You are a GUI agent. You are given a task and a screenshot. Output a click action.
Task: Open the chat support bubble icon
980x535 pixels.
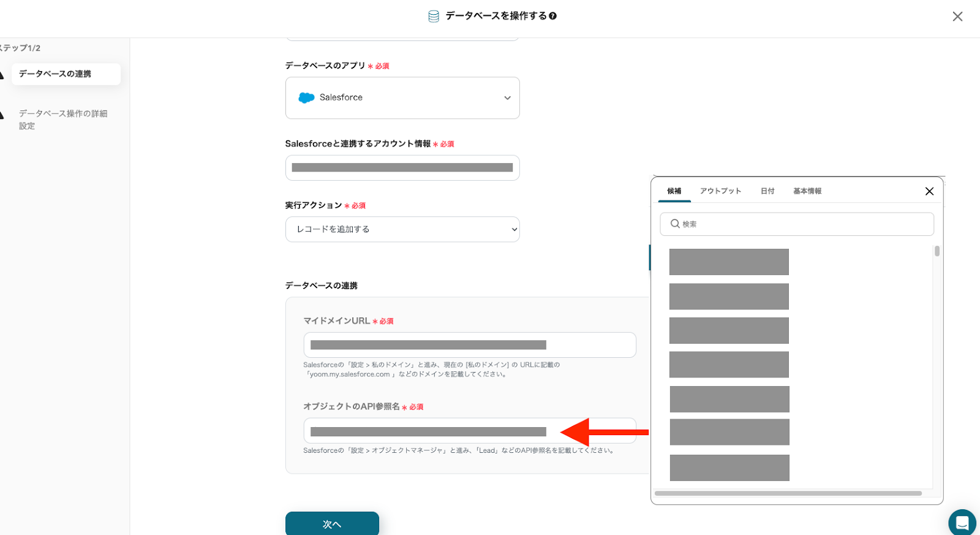point(962,523)
